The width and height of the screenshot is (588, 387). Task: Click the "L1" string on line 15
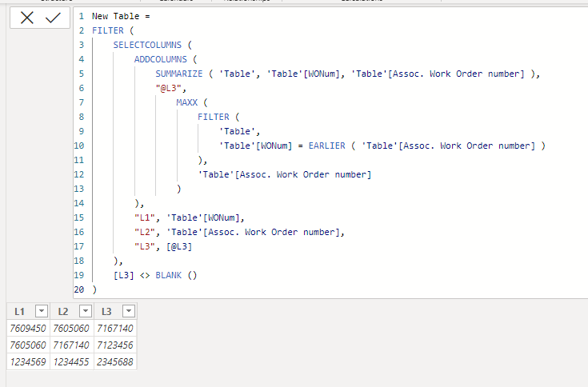(145, 217)
